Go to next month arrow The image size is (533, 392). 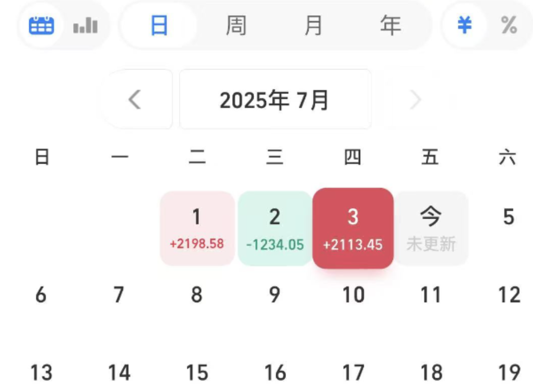tap(415, 99)
